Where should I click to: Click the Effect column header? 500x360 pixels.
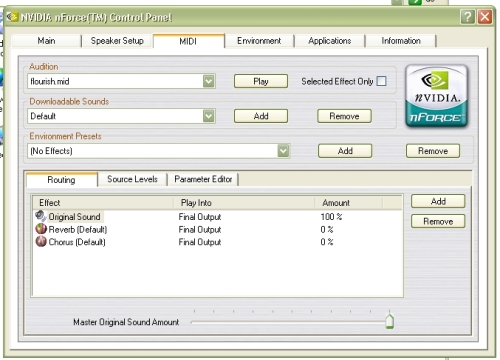(x=103, y=203)
